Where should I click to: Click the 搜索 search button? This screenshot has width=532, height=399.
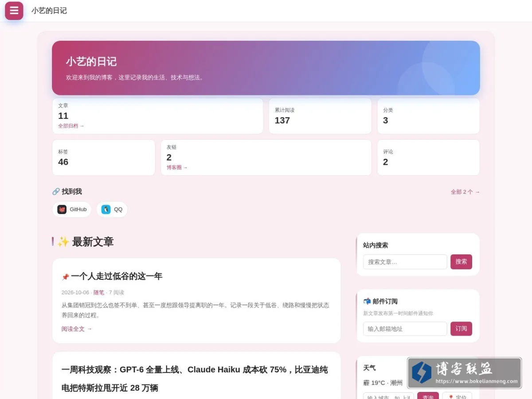[461, 262]
